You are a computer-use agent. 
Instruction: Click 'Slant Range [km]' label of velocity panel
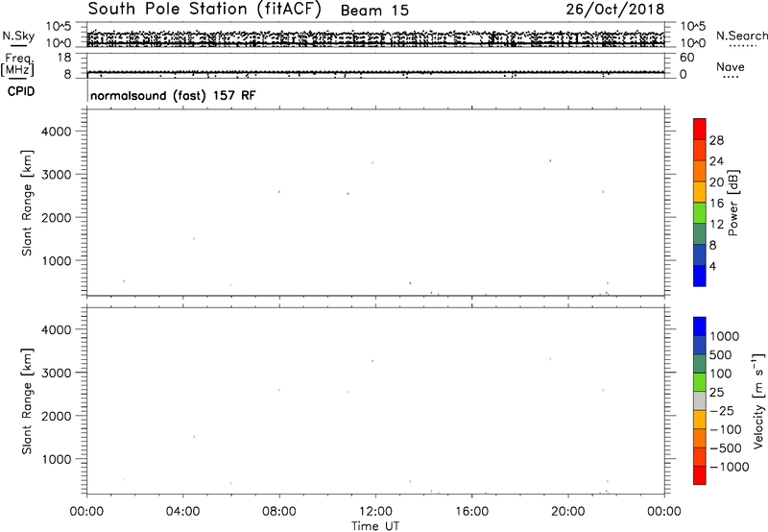(27, 401)
